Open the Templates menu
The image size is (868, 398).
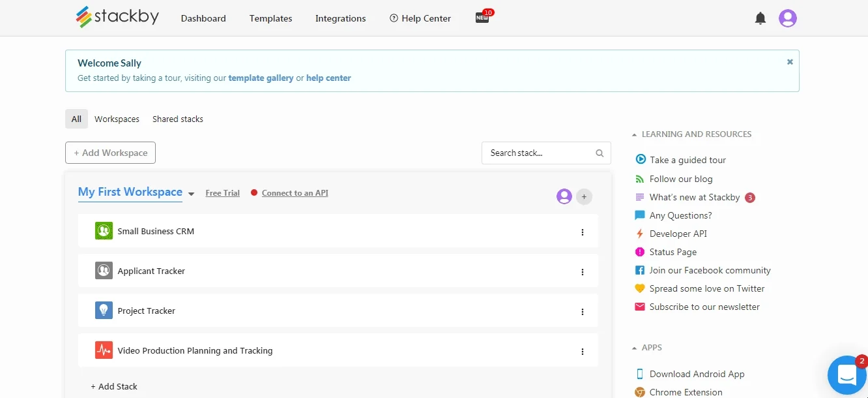click(x=270, y=18)
